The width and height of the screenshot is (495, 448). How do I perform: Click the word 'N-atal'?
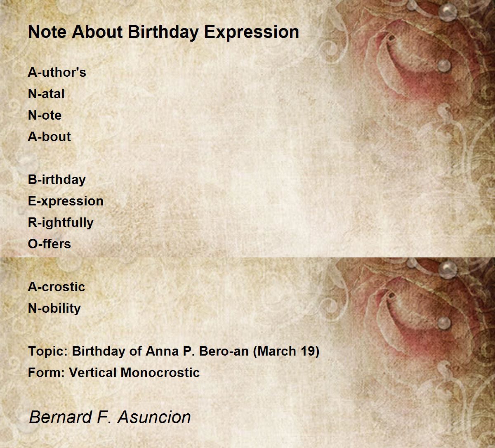pos(46,94)
